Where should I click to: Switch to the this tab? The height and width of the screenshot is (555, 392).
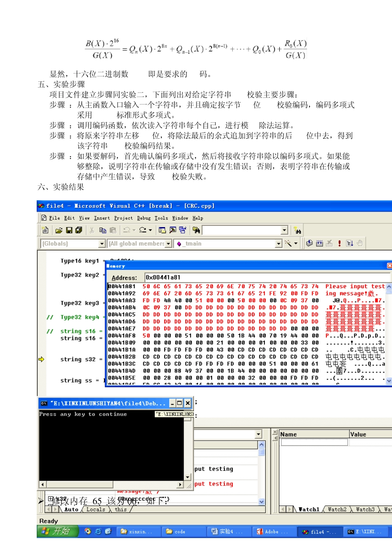[x=121, y=509]
